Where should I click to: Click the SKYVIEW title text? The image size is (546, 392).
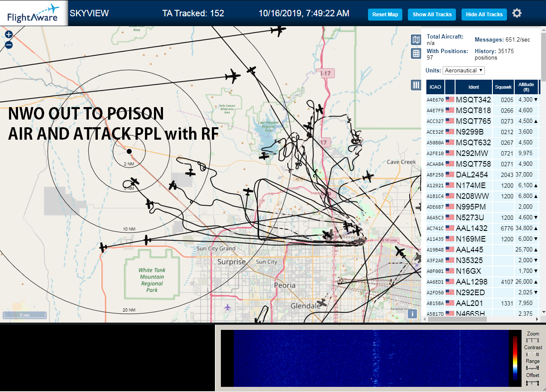[x=89, y=13]
